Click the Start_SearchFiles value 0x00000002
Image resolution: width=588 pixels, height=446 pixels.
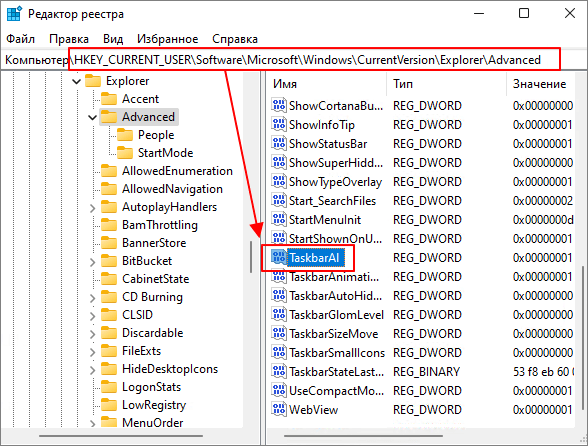pos(543,201)
